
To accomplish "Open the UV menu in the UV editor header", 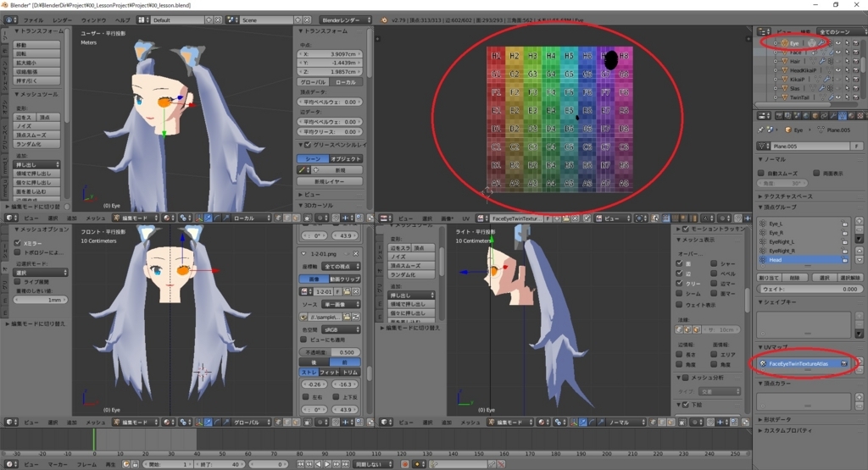I will 465,218.
